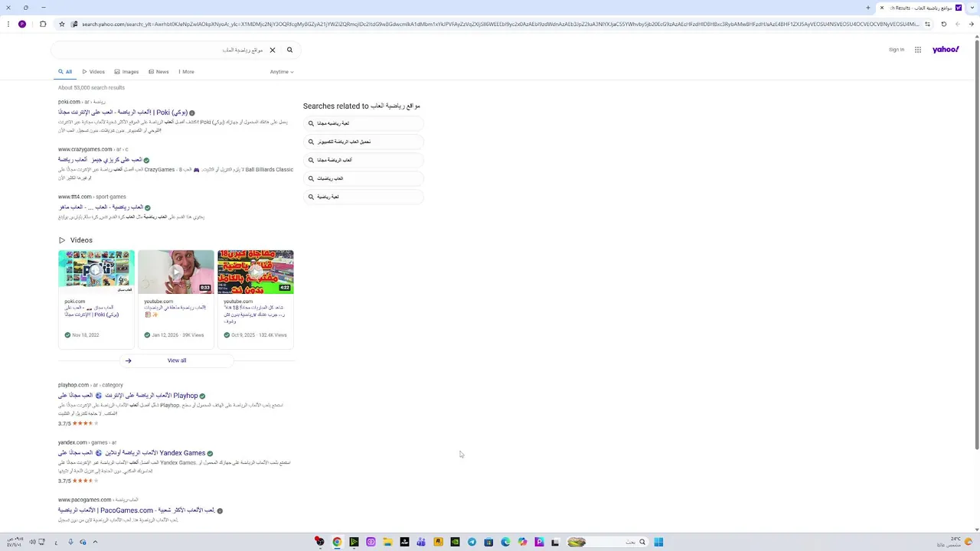Play the poki.com video thumbnail
Viewport: 980px width, 551px height.
click(96, 272)
